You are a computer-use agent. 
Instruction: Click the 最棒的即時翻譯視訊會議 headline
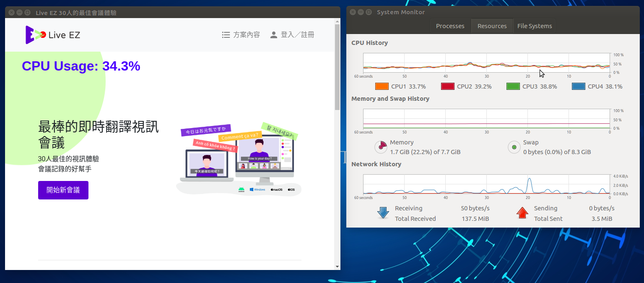pos(99,134)
